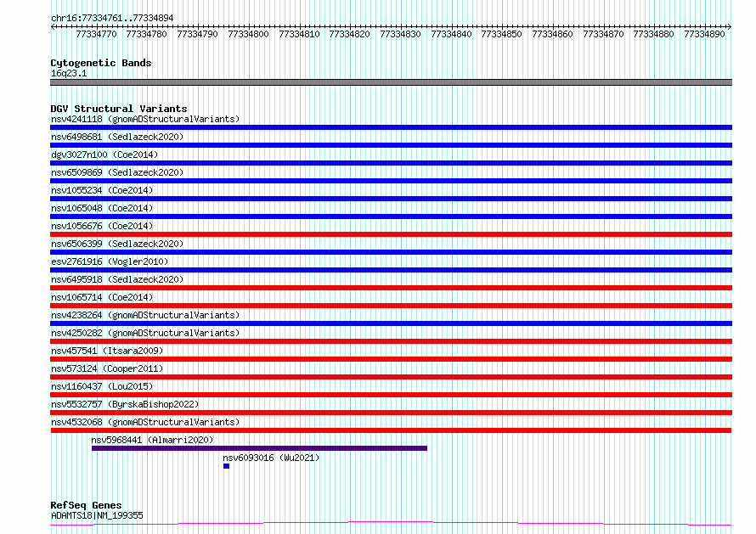Screen dimensions: 756x534
Task: Click the nsv1160437 (Lou2015) label
Action: coord(102,386)
